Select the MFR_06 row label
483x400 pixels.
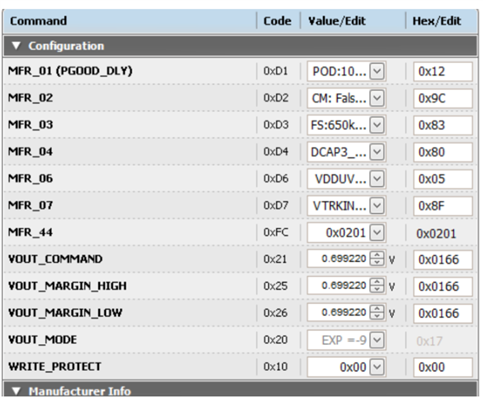[30, 179]
